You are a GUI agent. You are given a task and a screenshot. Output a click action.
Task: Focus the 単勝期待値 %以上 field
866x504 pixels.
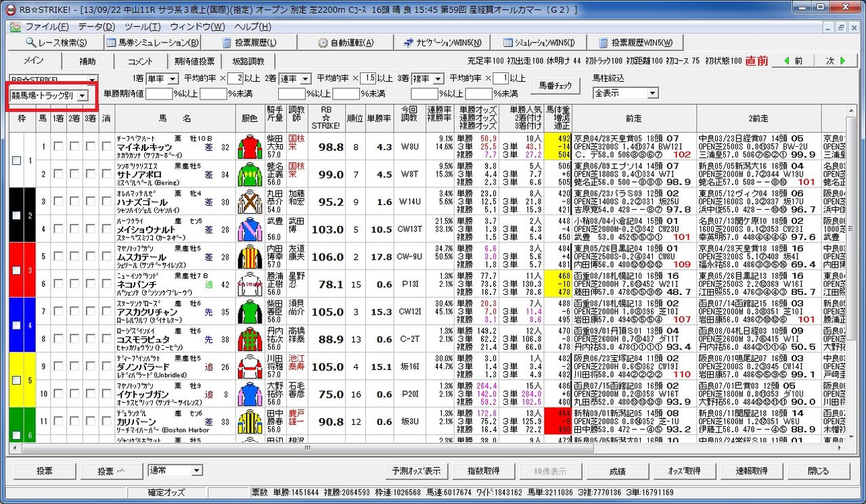tap(160, 93)
